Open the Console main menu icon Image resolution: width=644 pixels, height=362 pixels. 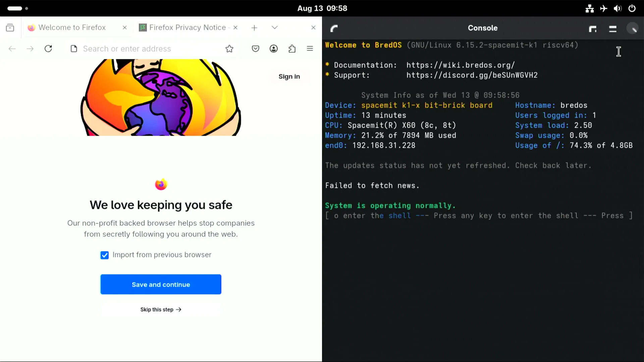612,28
